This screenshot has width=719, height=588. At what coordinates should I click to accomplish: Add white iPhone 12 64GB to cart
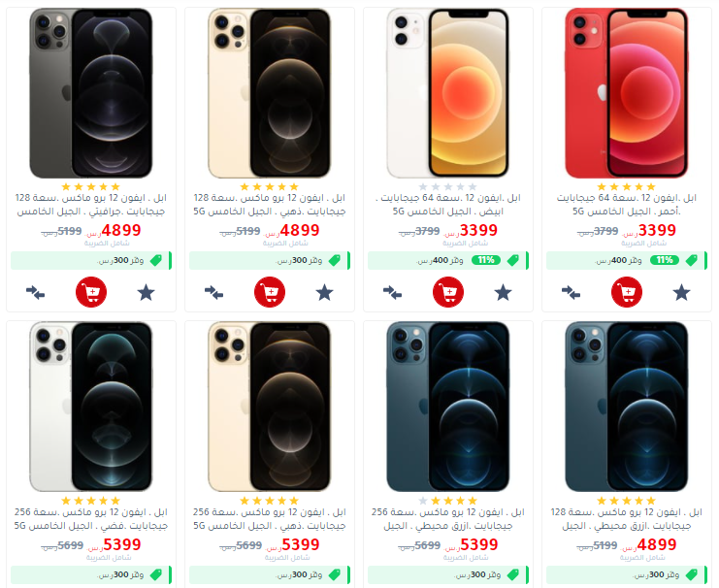tap(448, 292)
